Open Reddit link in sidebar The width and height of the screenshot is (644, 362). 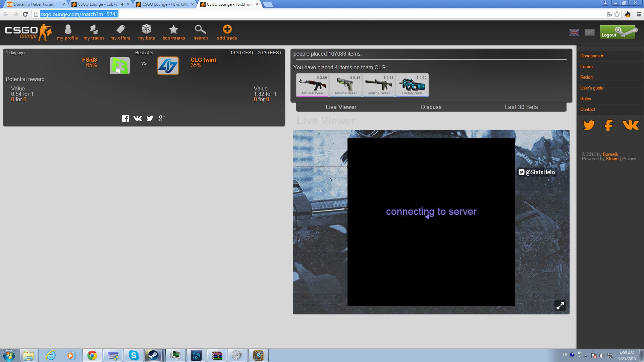[586, 77]
